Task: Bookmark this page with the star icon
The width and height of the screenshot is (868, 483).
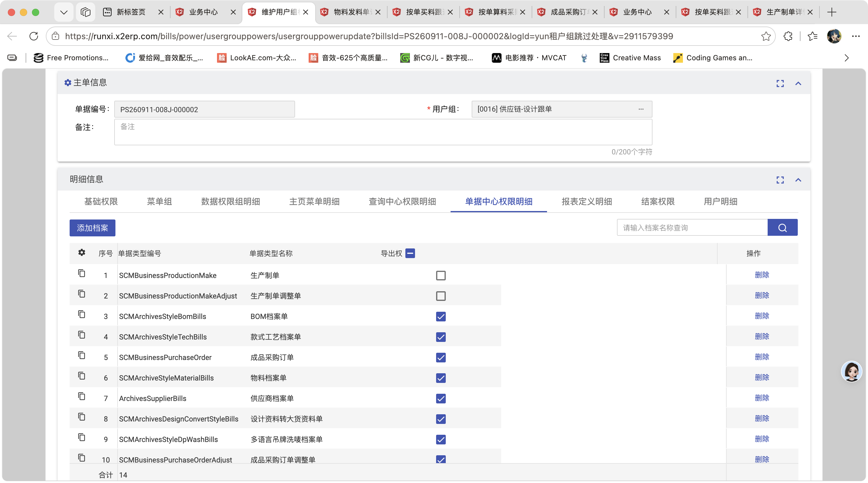Action: (x=766, y=36)
